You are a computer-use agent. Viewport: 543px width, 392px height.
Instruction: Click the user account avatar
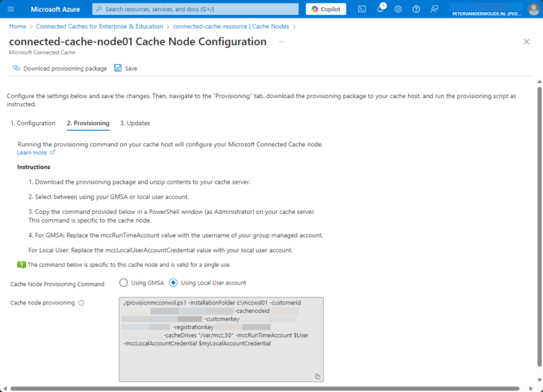tap(533, 9)
